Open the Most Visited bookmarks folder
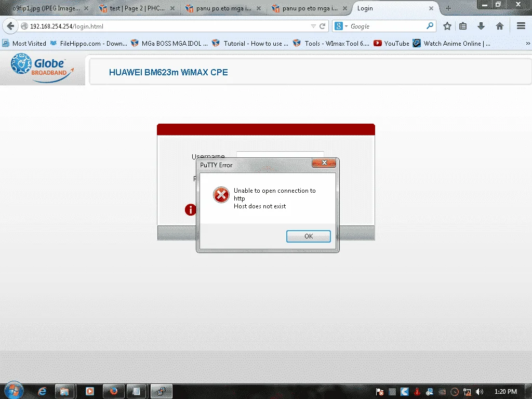The width and height of the screenshot is (532, 399). 24,44
